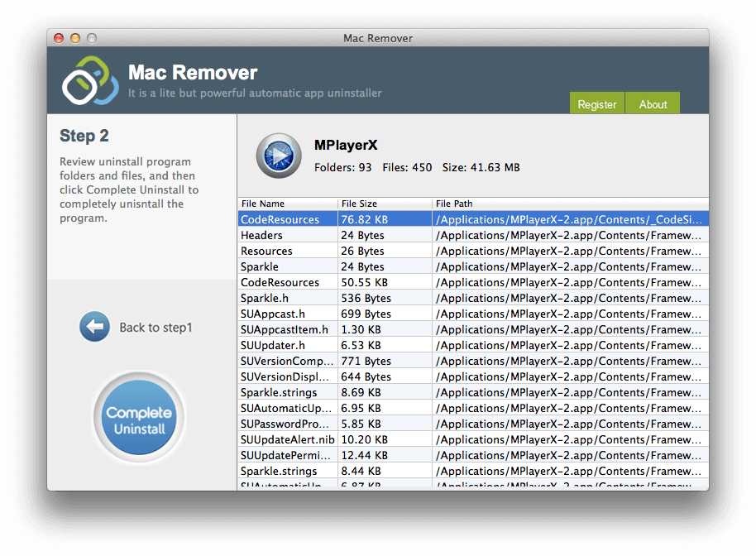Select the Resources 26 Bytes row
Viewport: 756px width, 556px height.
(473, 251)
